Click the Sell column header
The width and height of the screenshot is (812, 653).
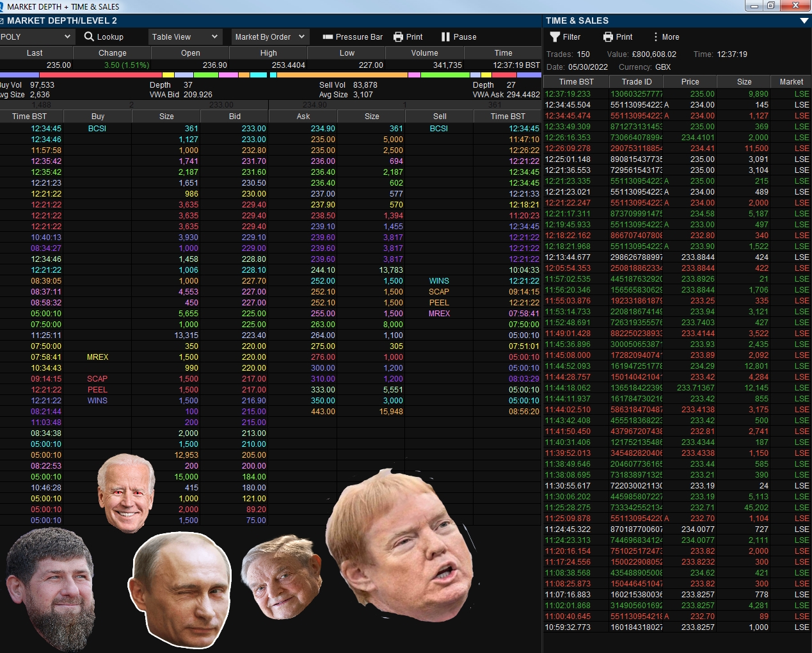point(440,117)
